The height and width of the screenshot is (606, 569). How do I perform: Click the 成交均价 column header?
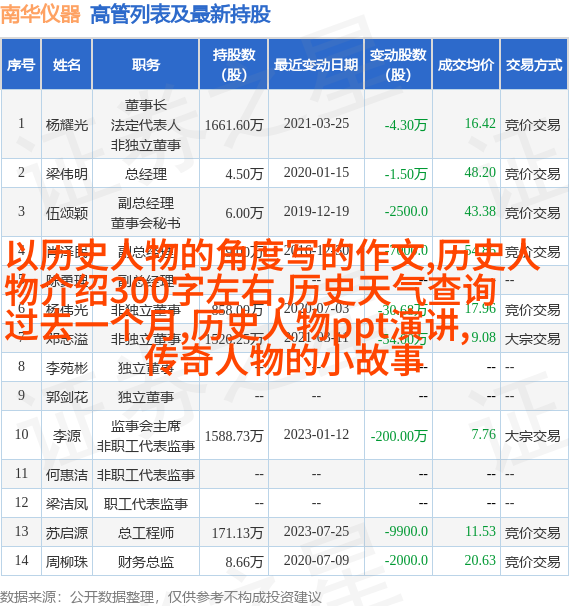pos(466,65)
